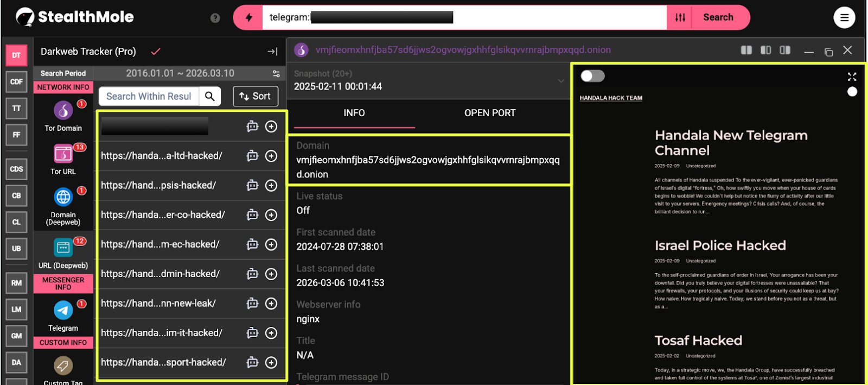Open the Tor URL results icon
Viewport: 868px width, 385px height.
(63, 154)
